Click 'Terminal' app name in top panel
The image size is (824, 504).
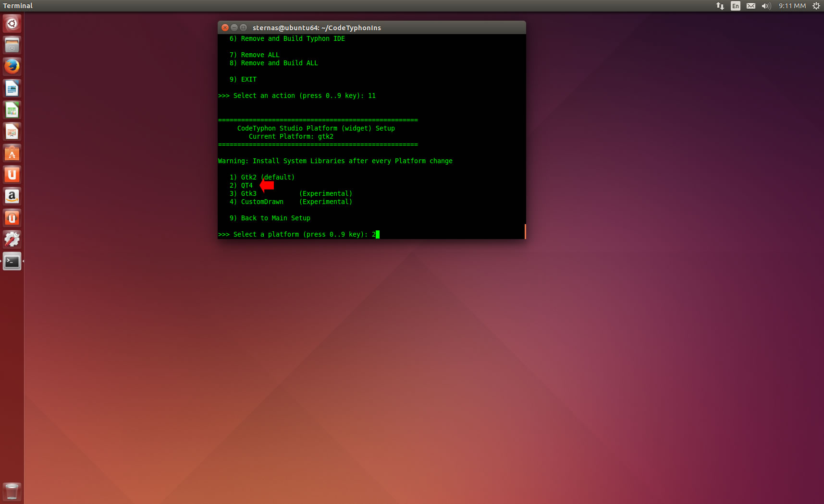coord(18,6)
